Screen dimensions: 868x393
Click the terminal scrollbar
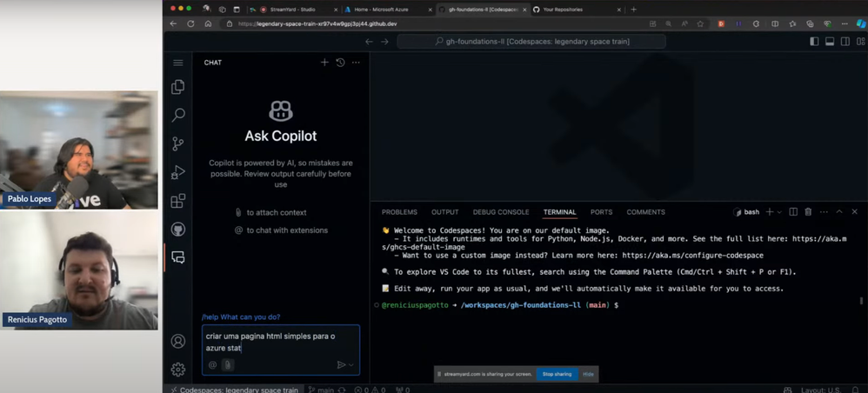click(x=861, y=301)
